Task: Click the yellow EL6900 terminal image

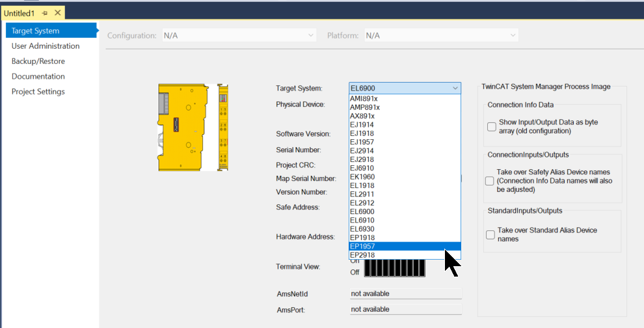Action: tap(193, 128)
